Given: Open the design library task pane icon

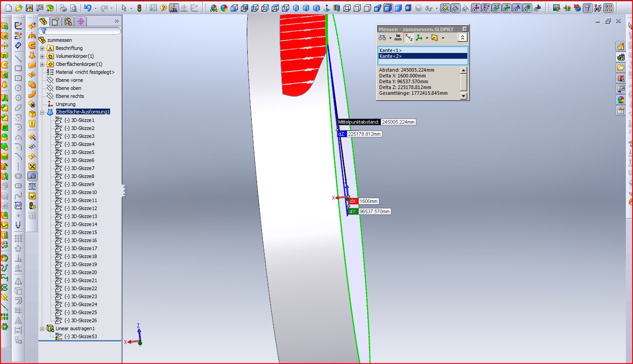Looking at the screenshot, I should [621, 57].
